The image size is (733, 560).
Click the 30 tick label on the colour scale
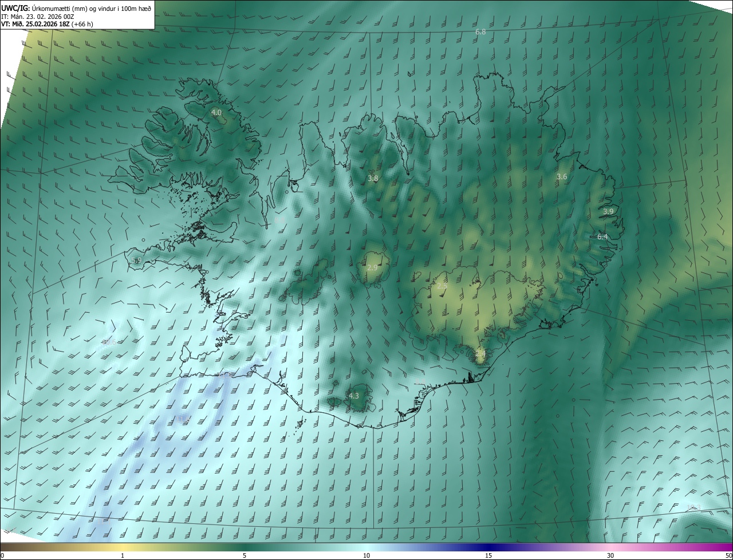tap(610, 555)
